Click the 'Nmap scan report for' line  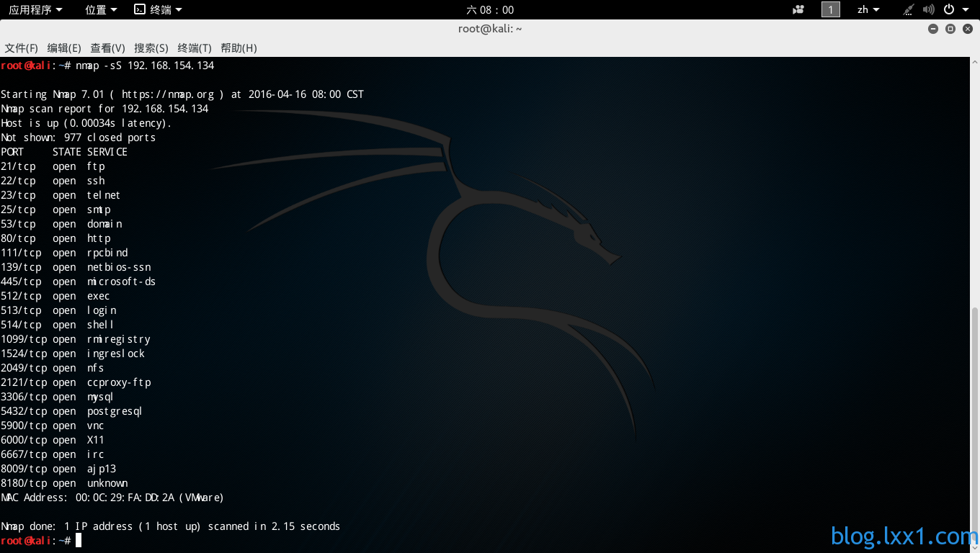coord(104,109)
